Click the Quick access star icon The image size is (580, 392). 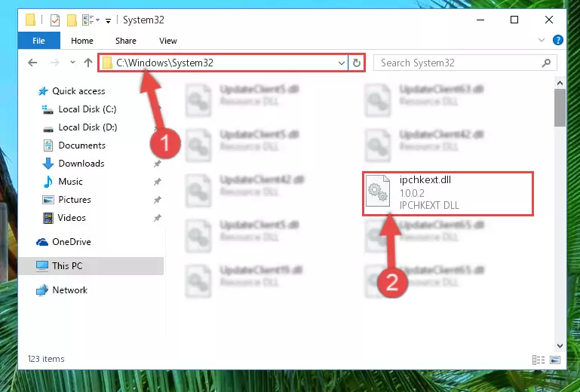click(x=43, y=91)
